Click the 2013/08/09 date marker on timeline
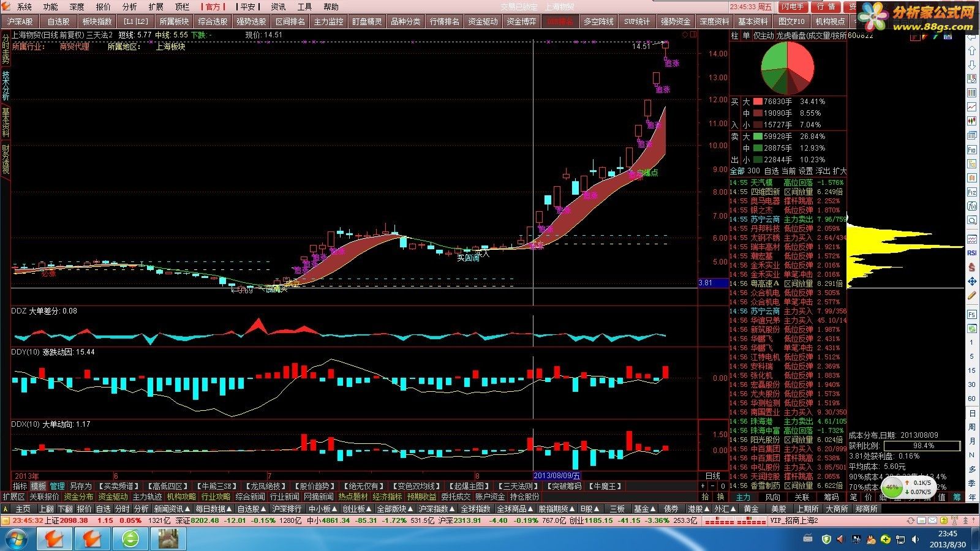The image size is (980, 551). pos(557,476)
